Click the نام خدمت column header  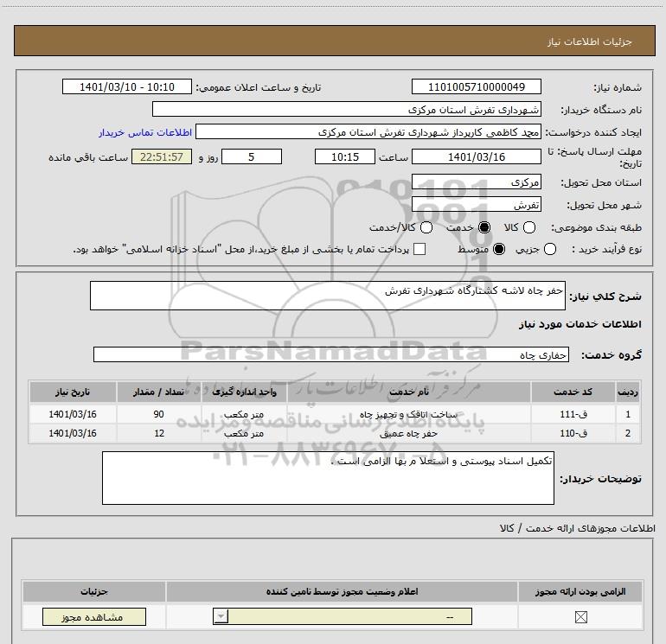click(409, 392)
